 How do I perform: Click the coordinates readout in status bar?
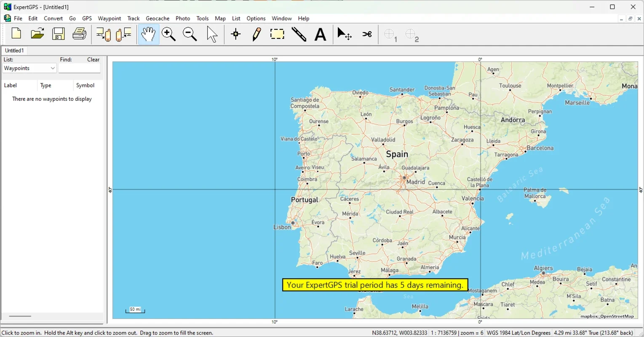[400, 333]
